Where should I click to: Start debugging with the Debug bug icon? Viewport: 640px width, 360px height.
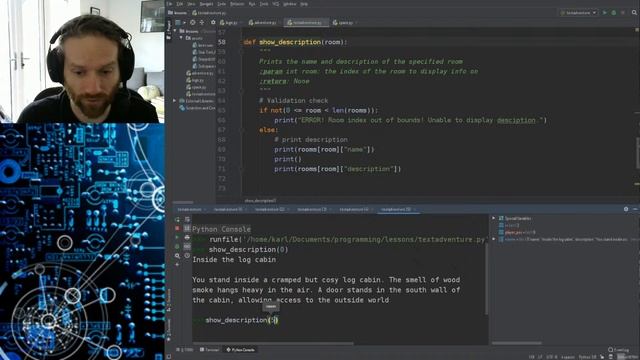(x=613, y=13)
